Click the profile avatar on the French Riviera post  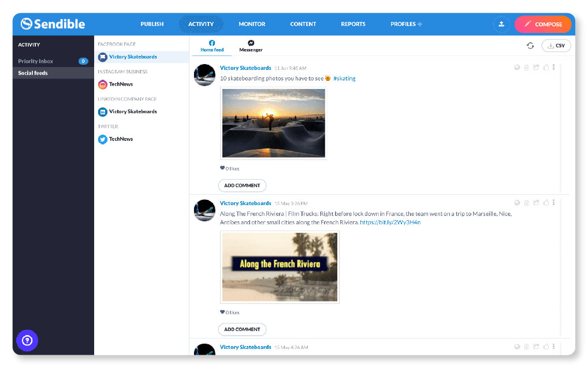[204, 210]
